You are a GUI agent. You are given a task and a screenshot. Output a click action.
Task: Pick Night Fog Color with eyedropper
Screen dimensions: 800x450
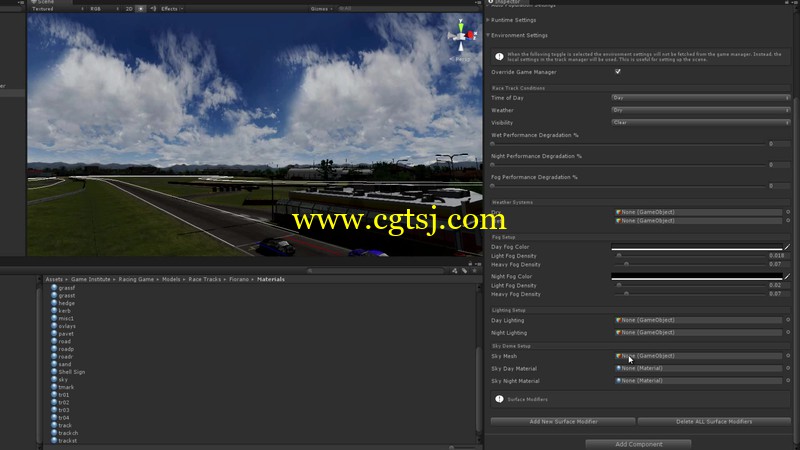[x=787, y=277]
